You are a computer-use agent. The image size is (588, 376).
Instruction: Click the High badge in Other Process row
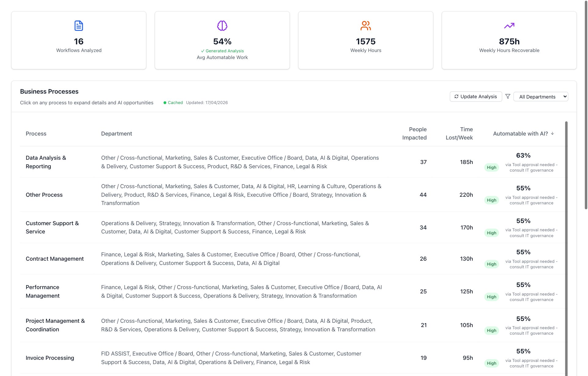click(491, 200)
